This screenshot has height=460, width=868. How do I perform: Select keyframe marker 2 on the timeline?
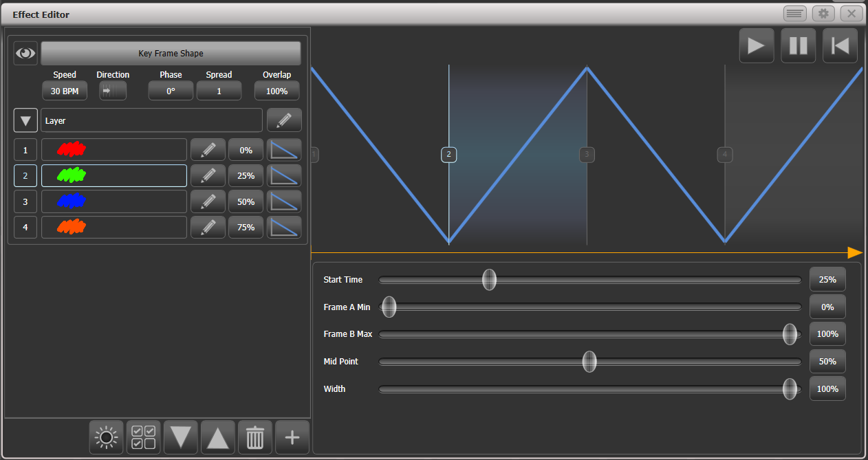click(x=448, y=155)
